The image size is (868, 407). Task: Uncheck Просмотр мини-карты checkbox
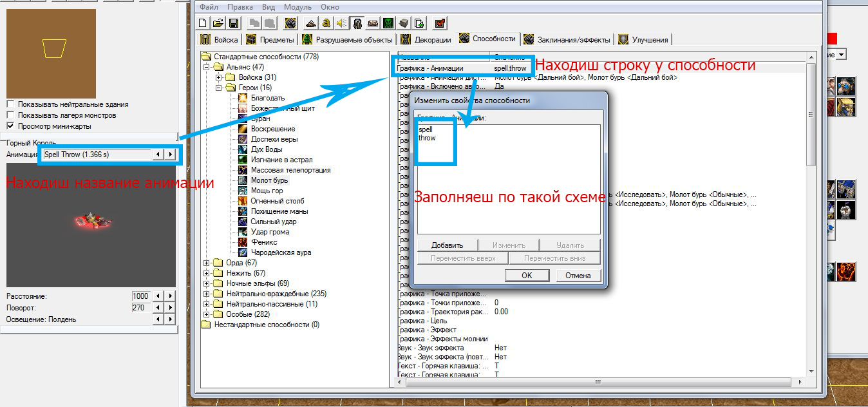pyautogui.click(x=10, y=126)
